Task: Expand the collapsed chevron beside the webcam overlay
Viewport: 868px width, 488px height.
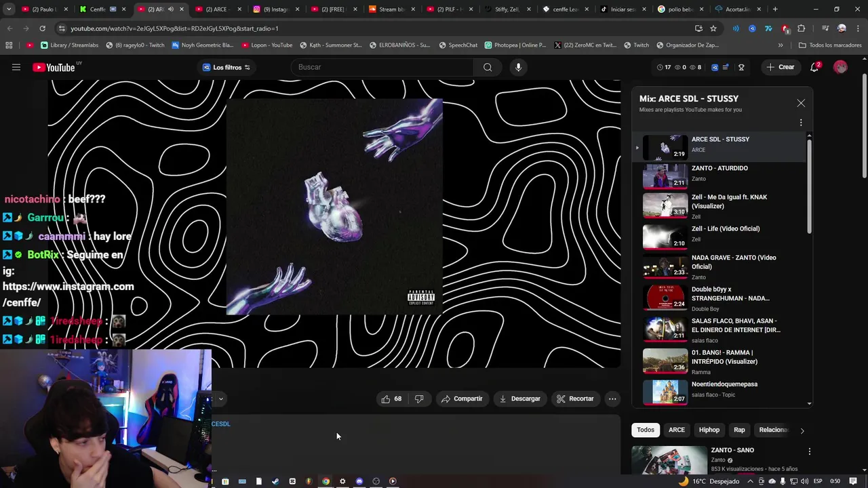Action: tap(220, 399)
